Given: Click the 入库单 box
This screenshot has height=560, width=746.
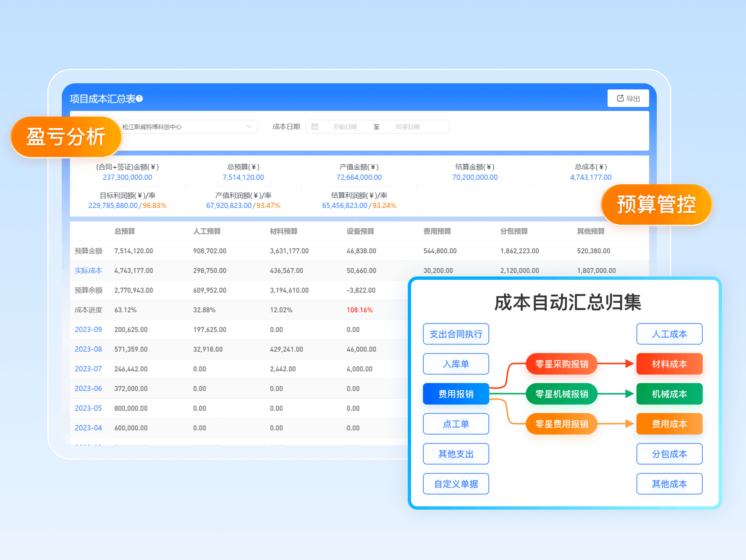Looking at the screenshot, I should point(456,364).
